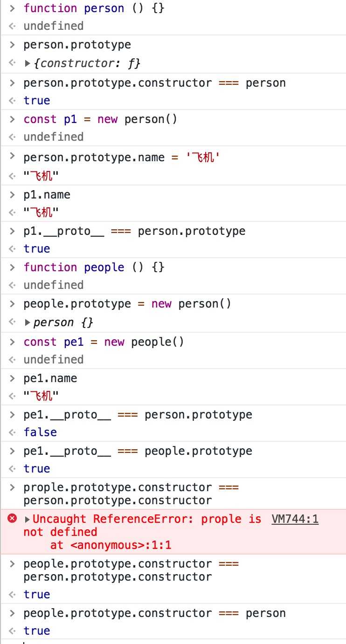
Task: Click the "people.prototype.constructor === person" command
Action: point(154,613)
